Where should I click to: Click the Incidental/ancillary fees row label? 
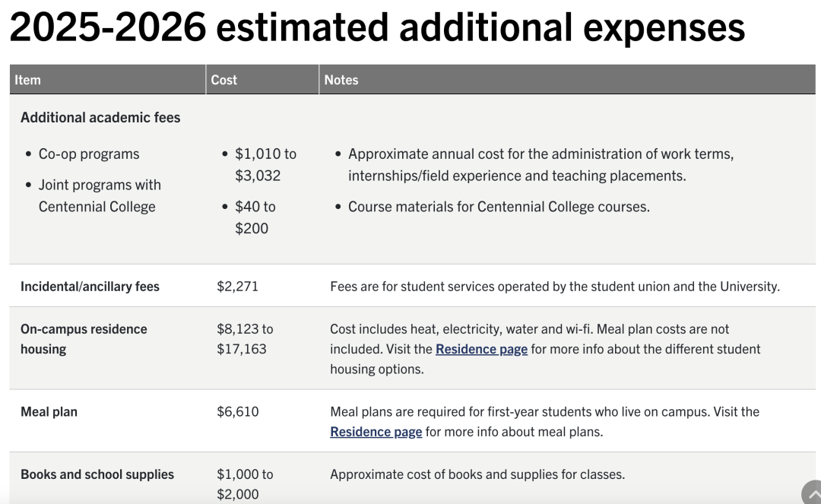(90, 287)
